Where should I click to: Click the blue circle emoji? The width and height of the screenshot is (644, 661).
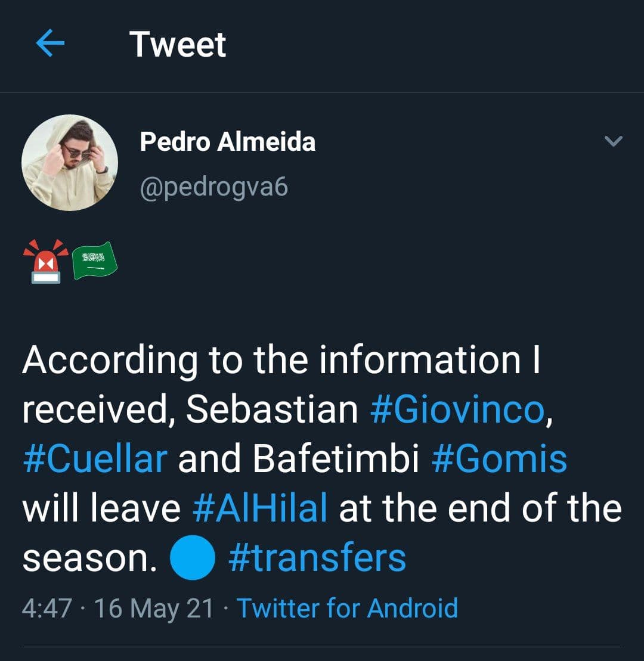(x=192, y=558)
